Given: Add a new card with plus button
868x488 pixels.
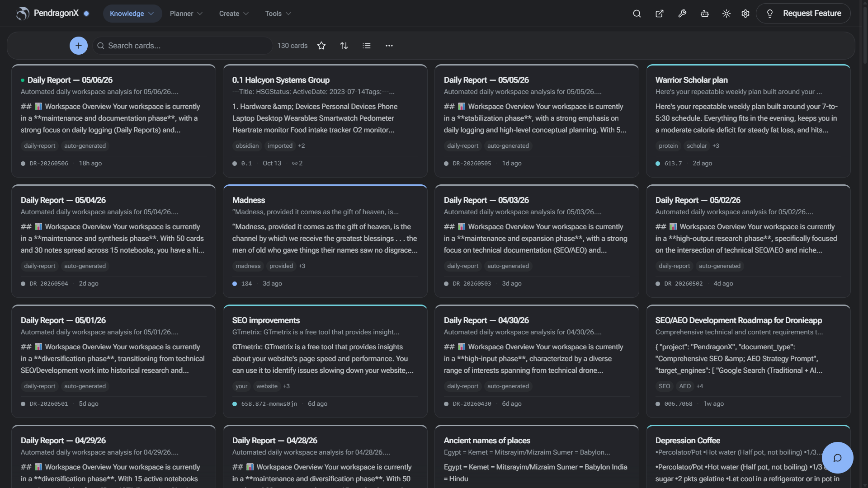Looking at the screenshot, I should pyautogui.click(x=79, y=46).
